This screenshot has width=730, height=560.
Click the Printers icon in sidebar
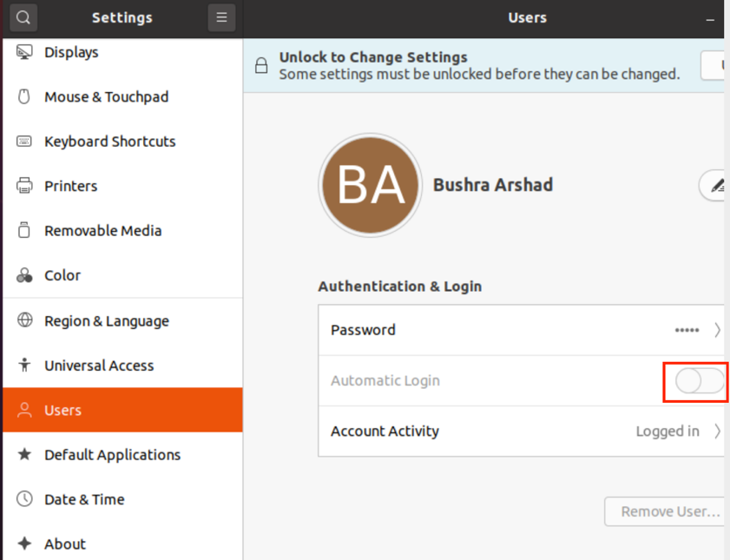[25, 186]
